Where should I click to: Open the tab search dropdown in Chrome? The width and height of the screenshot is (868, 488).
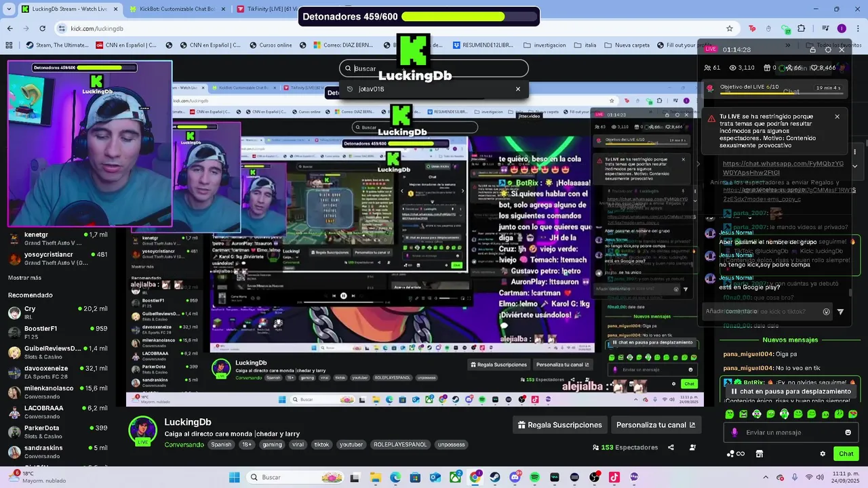[x=9, y=9]
